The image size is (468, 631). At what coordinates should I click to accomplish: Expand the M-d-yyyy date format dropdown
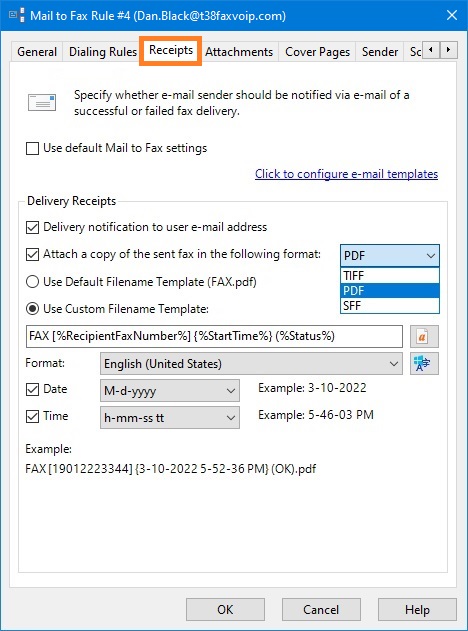point(170,390)
